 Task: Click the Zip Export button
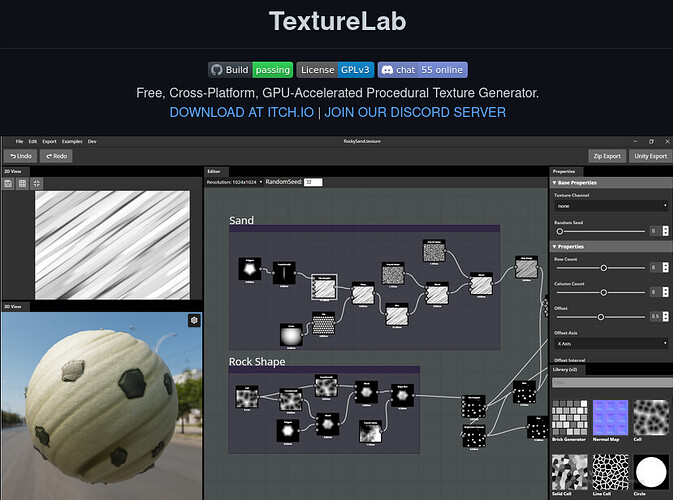point(607,156)
